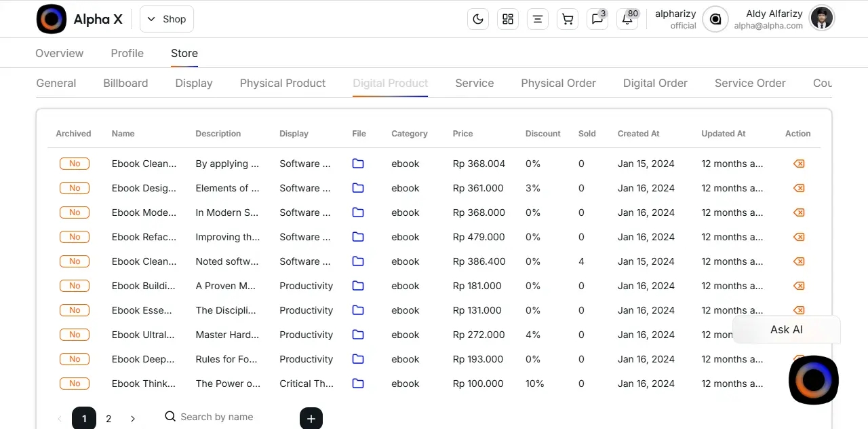Open the Overview tab
Viewport: 868px width, 429px height.
coord(60,53)
